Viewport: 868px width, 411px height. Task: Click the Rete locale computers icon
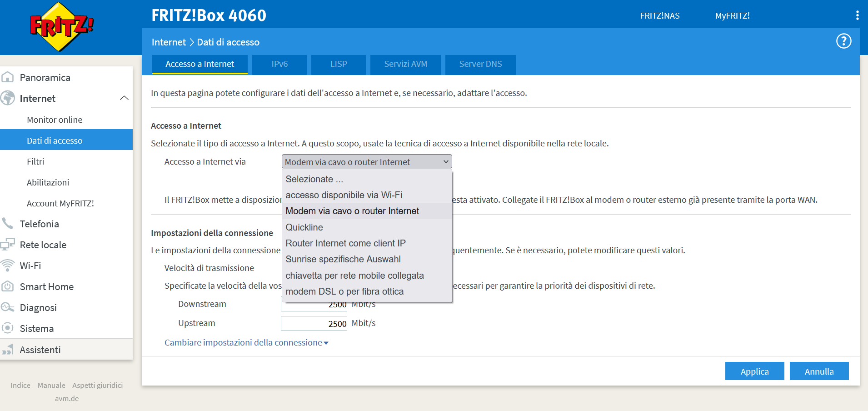7,245
